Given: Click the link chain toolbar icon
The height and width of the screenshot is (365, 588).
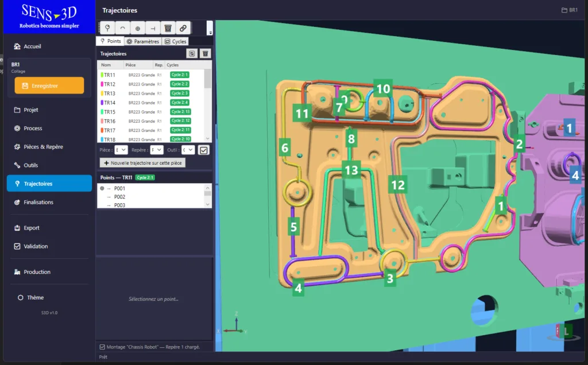Looking at the screenshot, I should click(x=183, y=28).
